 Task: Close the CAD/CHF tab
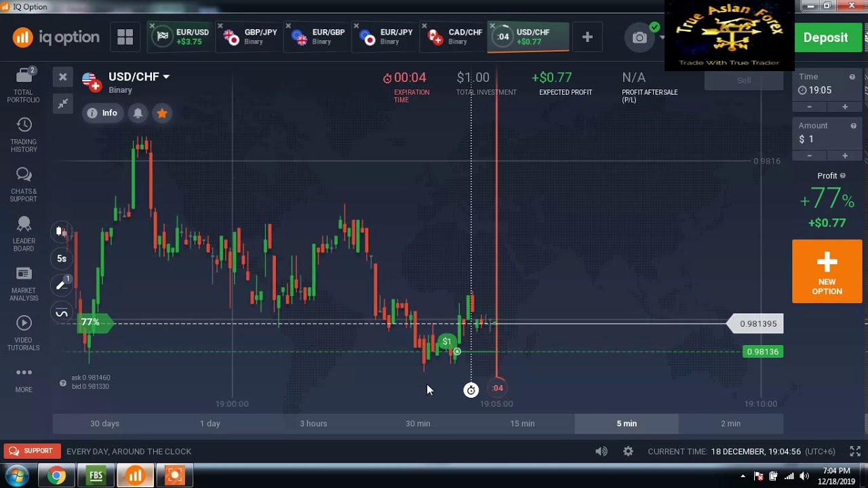pos(424,26)
